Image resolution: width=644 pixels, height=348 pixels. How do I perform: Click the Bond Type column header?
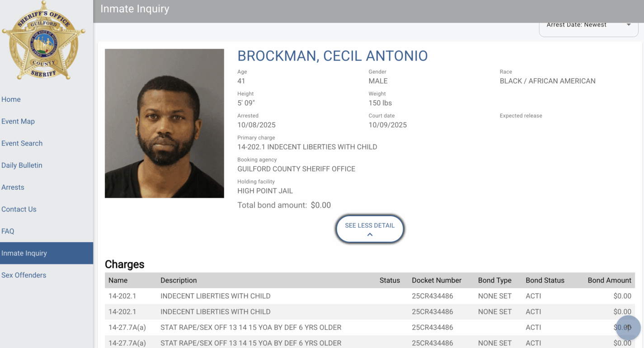(x=495, y=280)
